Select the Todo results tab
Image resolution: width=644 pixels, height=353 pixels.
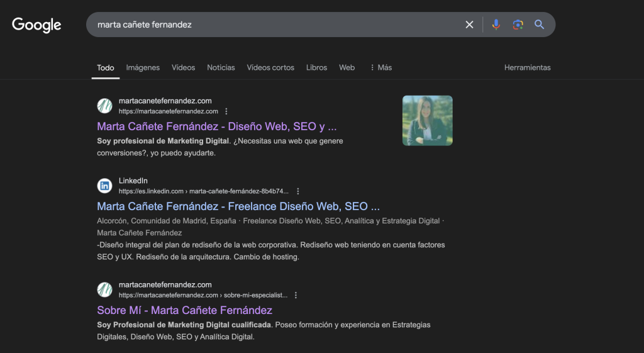pos(106,68)
